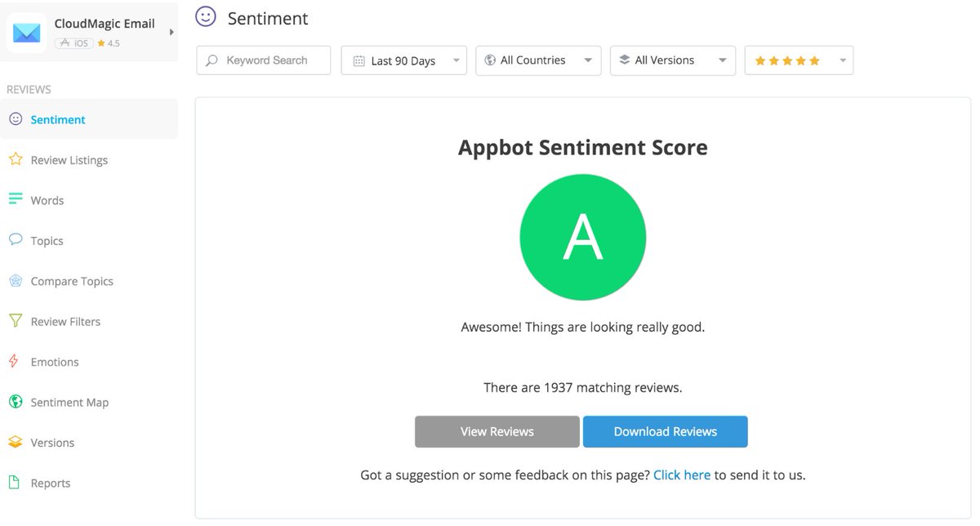Click the text 'There are 1937 matching reviews.'
This screenshot has height=526, width=980.
click(583, 387)
